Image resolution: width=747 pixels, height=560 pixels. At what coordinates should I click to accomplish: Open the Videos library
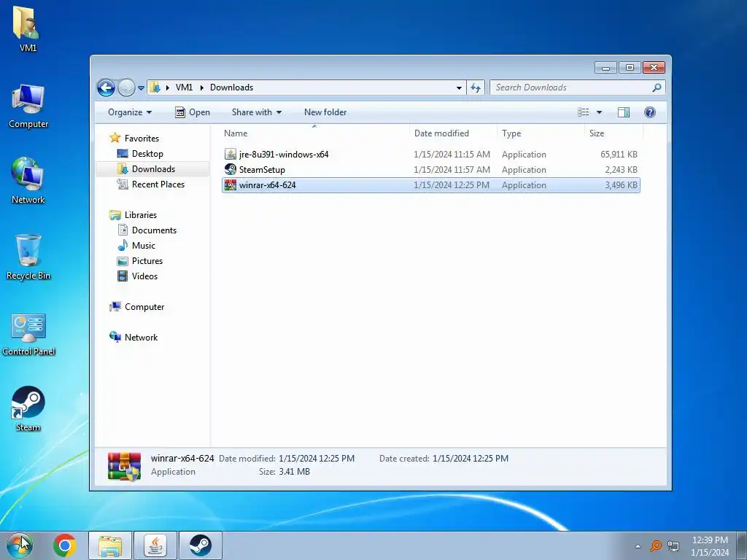[x=137, y=276]
